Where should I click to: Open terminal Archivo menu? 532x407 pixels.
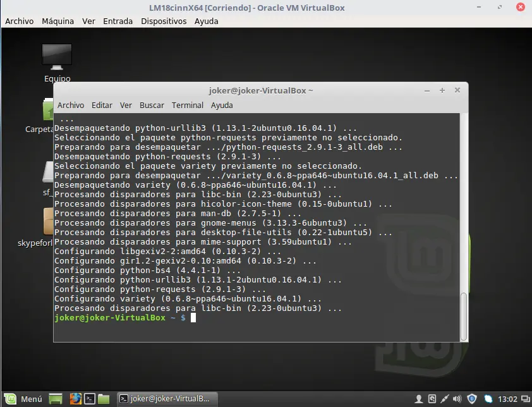(71, 106)
